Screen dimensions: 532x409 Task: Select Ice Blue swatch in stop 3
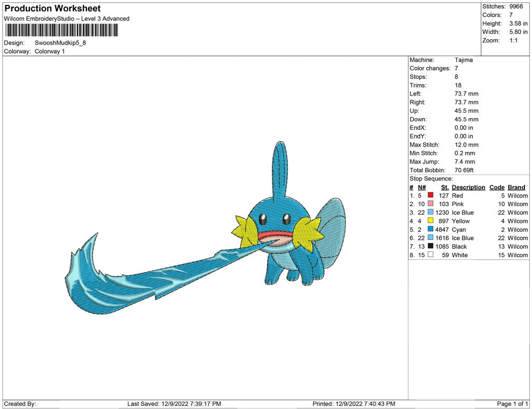pos(430,213)
